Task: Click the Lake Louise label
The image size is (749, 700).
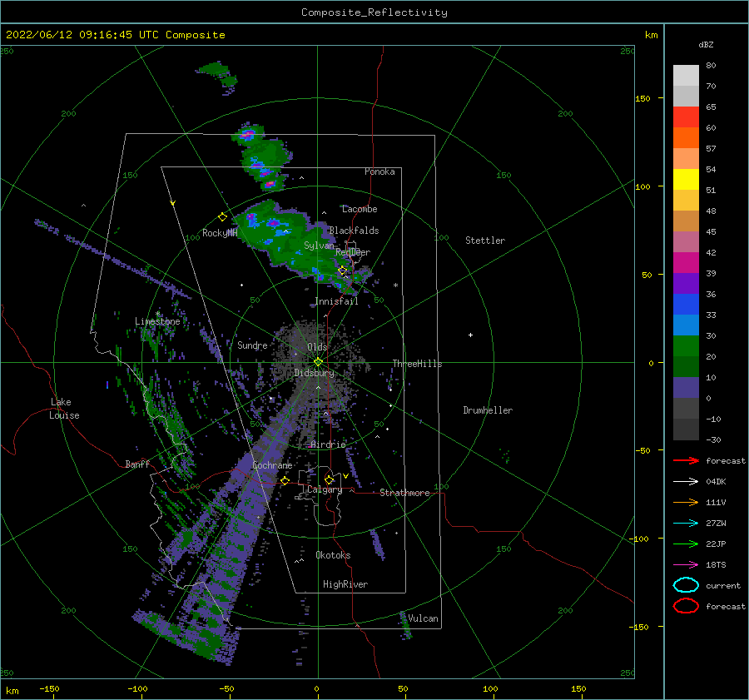Action: 64,409
